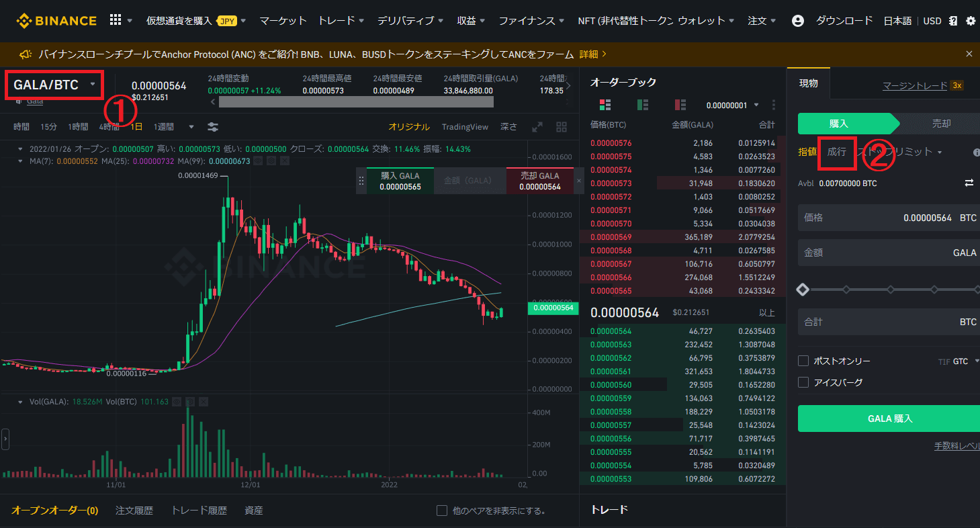Open マージントレード link

pos(915,85)
